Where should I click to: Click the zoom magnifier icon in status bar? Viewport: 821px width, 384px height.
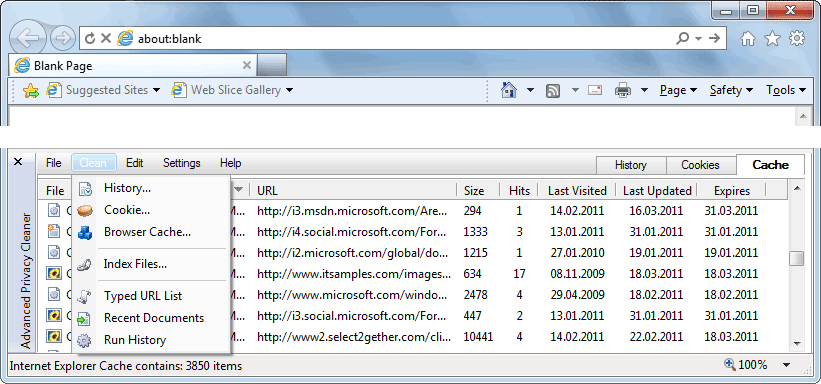tap(730, 364)
